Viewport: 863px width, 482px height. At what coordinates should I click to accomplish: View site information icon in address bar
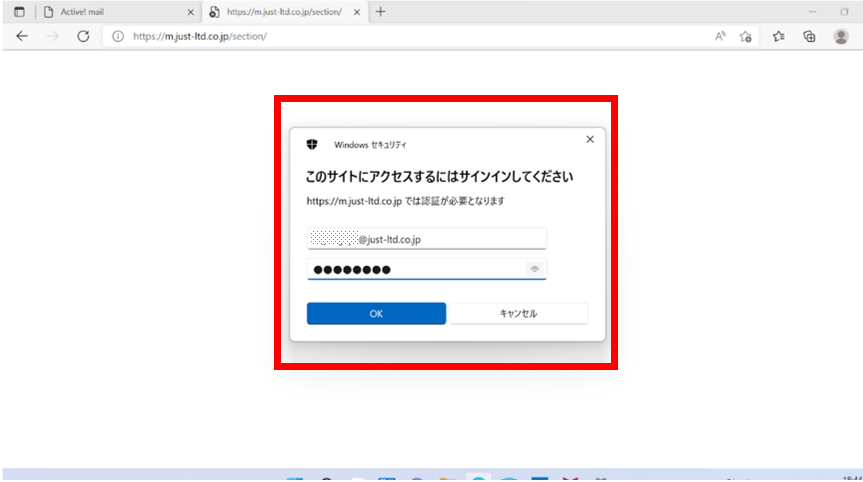pyautogui.click(x=118, y=36)
